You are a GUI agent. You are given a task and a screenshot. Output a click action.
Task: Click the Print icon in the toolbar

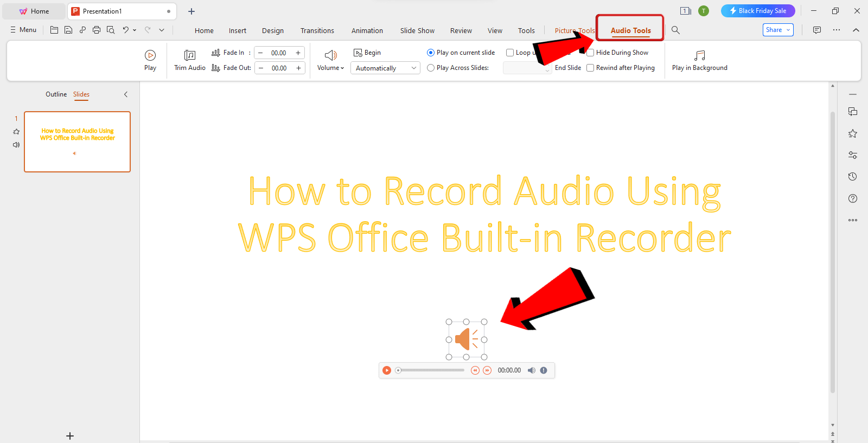97,30
